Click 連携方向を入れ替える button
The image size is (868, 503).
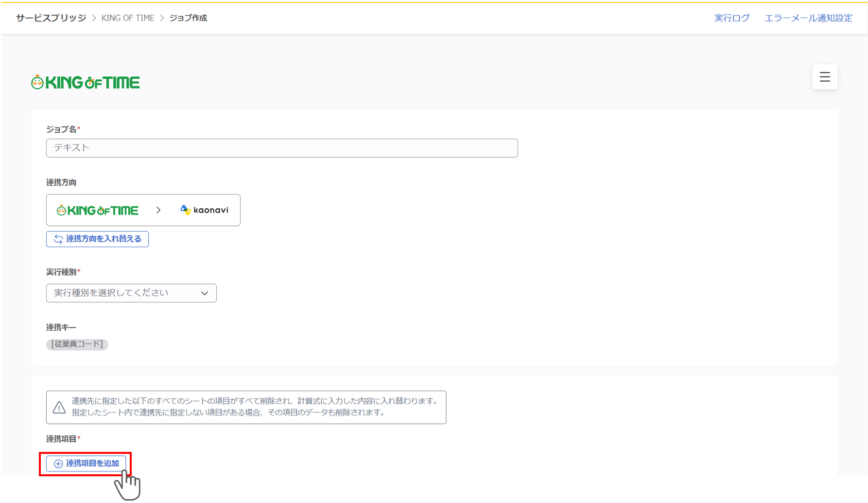[x=97, y=239]
